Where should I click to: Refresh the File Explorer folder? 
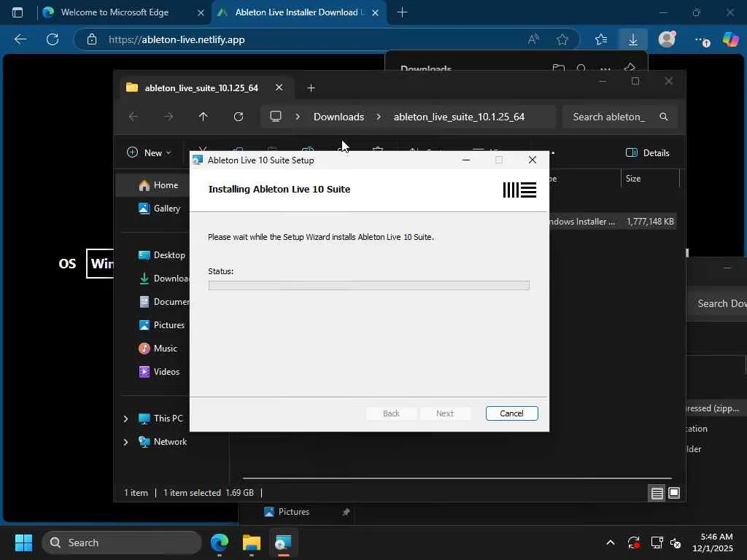click(x=239, y=117)
